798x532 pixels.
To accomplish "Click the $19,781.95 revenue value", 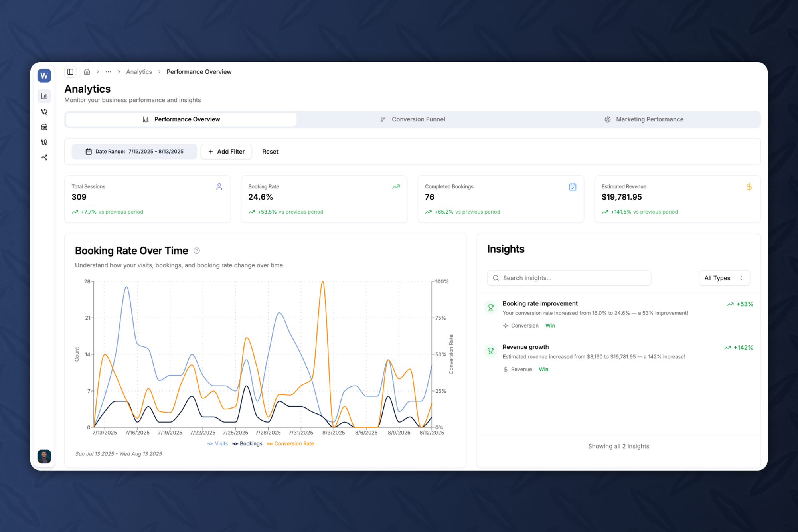I will 622,197.
